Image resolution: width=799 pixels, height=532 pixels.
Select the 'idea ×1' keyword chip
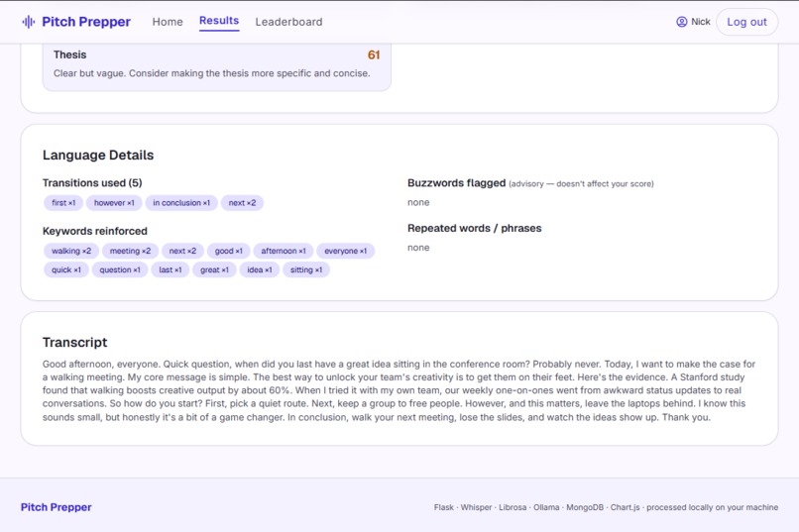click(x=260, y=269)
